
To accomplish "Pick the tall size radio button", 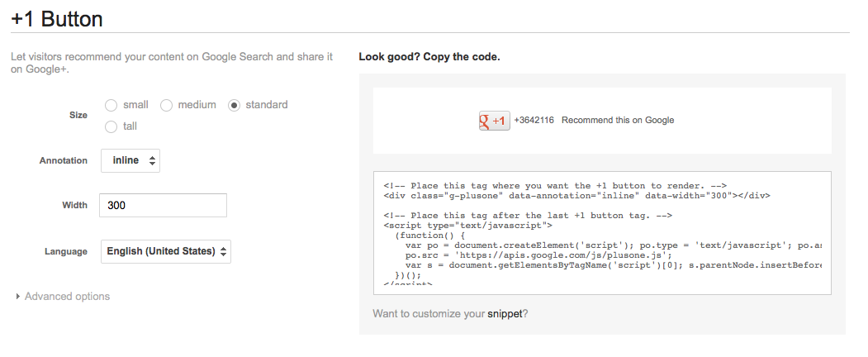I will 111,126.
